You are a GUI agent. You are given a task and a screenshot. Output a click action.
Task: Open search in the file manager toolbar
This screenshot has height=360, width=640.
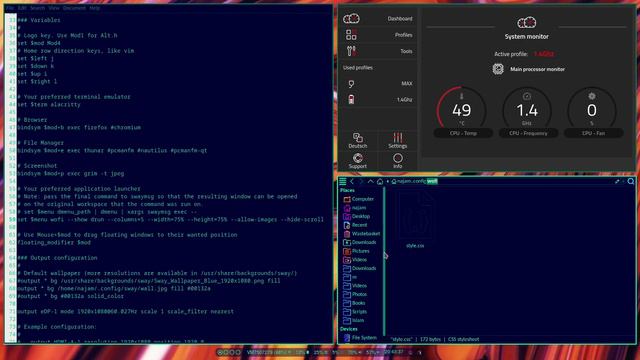pos(631,181)
